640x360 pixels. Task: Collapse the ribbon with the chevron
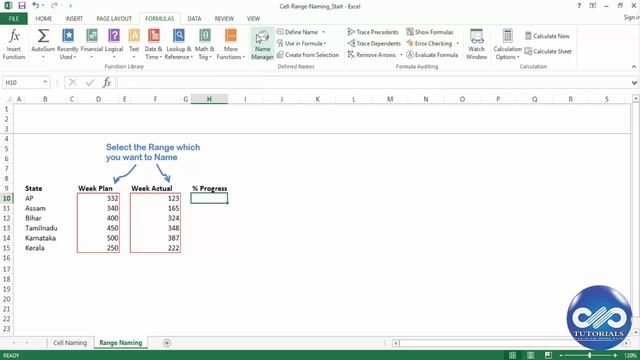(634, 67)
